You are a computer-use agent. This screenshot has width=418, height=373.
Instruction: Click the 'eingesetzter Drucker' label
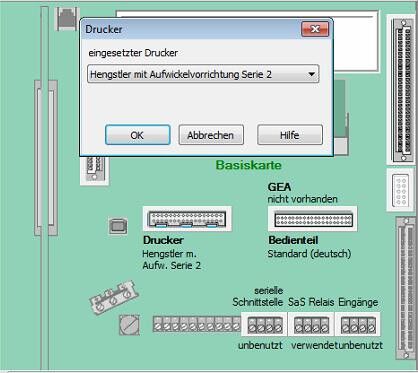point(133,53)
